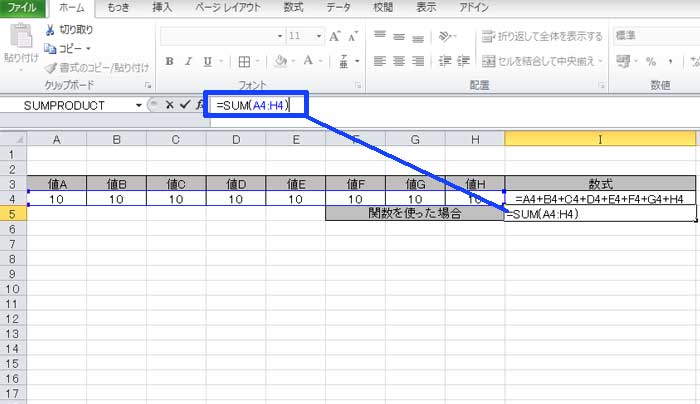This screenshot has height=404, width=700.
Task: Click the Borders icon
Action: pyautogui.click(x=244, y=62)
